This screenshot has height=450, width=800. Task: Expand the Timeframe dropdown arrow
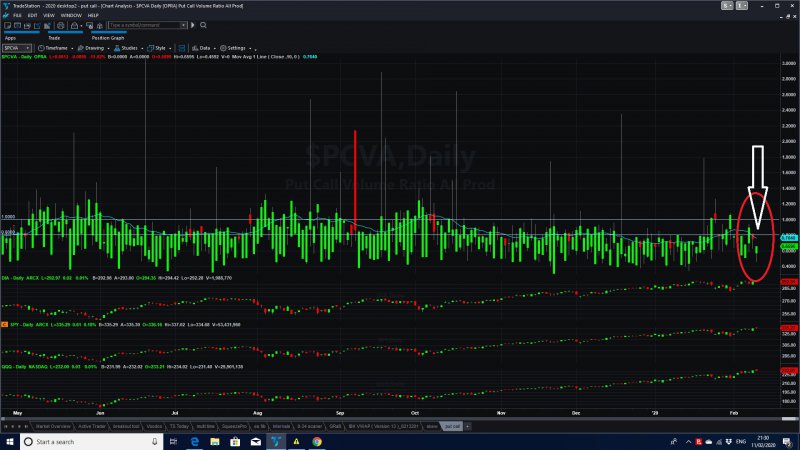72,48
